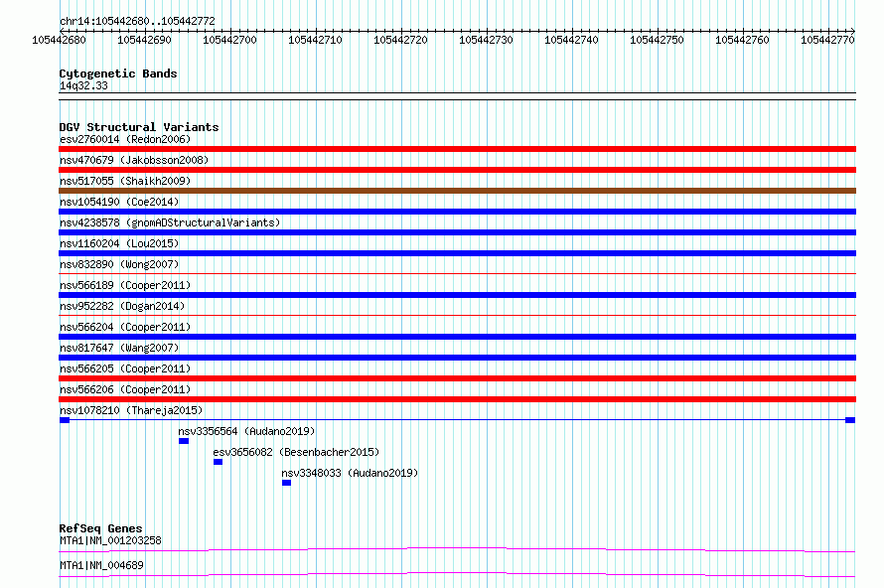Click the chr14:105442680..105442772 region label
The width and height of the screenshot is (884, 588).
[137, 22]
